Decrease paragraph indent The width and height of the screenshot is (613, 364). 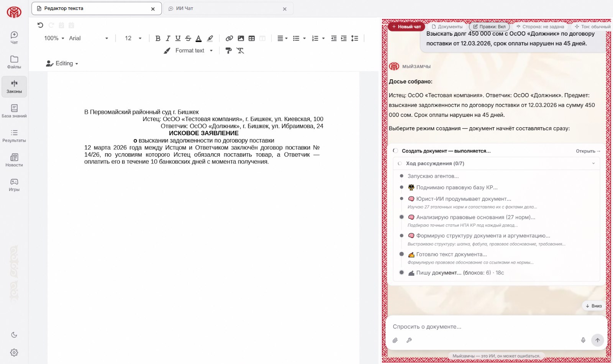pyautogui.click(x=334, y=38)
